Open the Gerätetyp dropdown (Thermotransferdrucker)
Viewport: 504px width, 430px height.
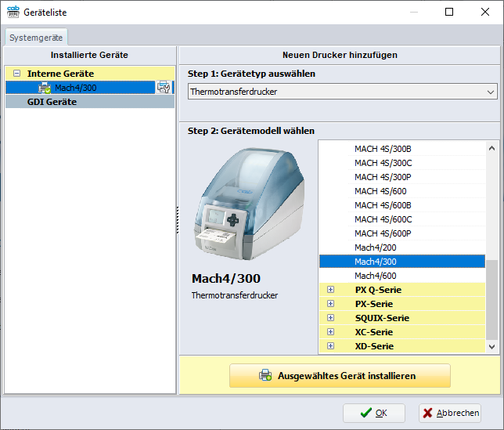[x=342, y=92]
